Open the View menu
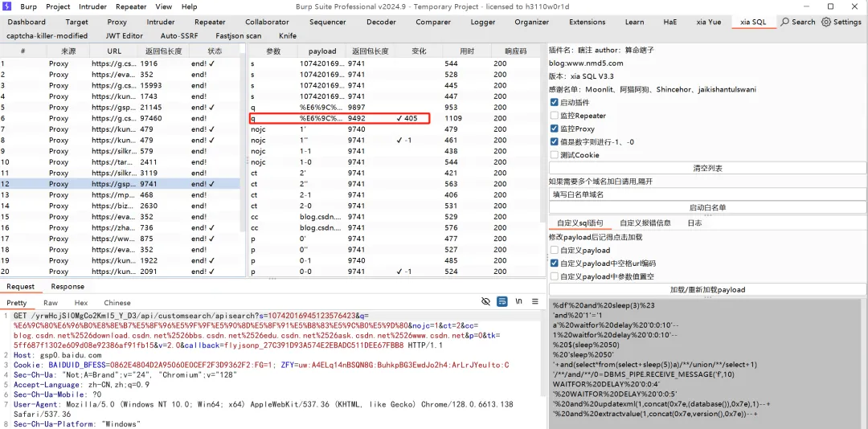 click(163, 6)
